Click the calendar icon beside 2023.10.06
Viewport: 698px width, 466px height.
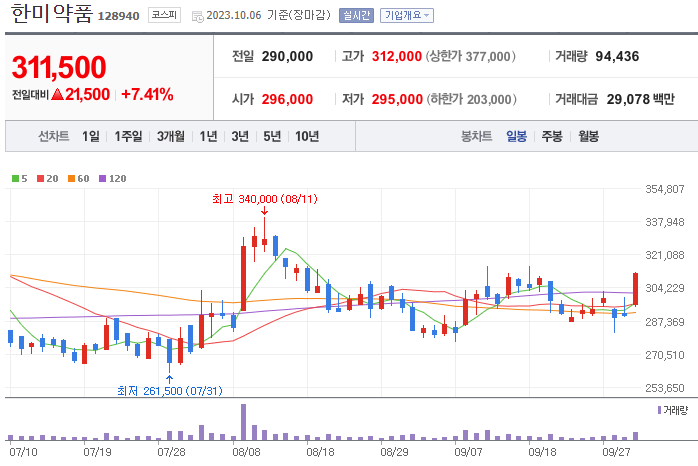point(197,16)
